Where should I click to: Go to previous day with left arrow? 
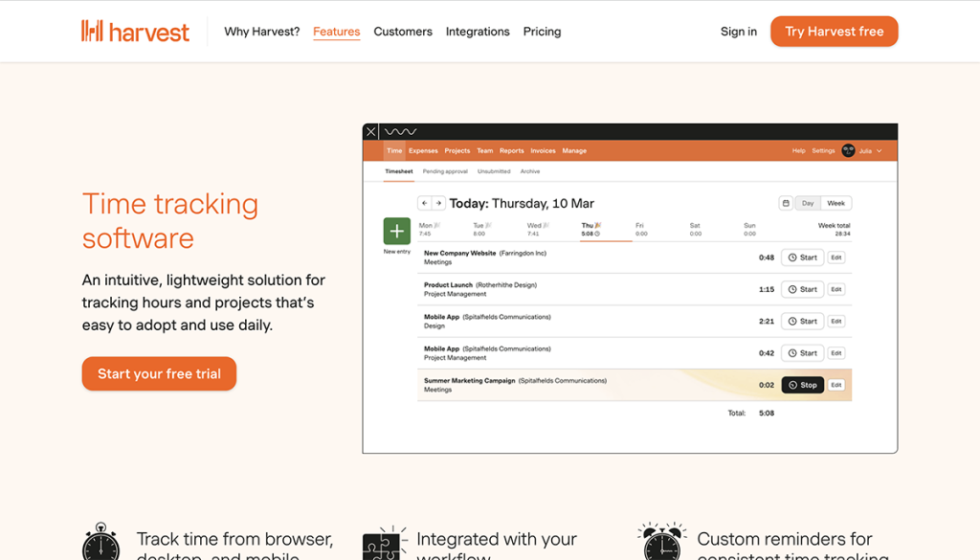pos(425,203)
